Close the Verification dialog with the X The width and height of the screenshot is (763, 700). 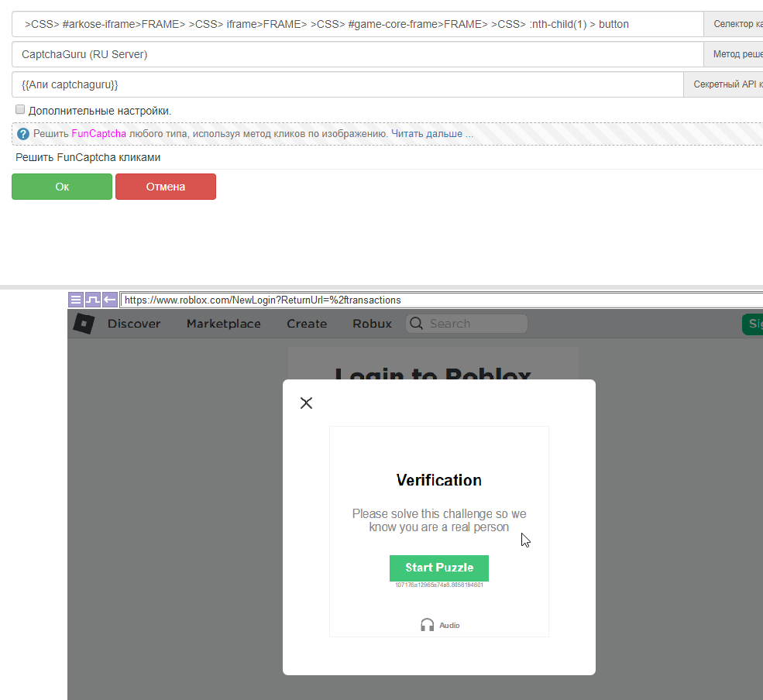coord(306,403)
